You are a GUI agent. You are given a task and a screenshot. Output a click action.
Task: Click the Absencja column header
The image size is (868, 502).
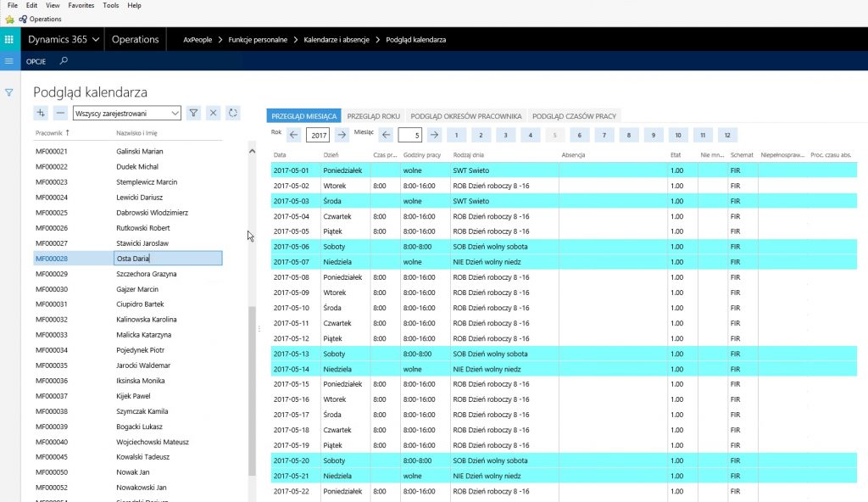pos(573,155)
